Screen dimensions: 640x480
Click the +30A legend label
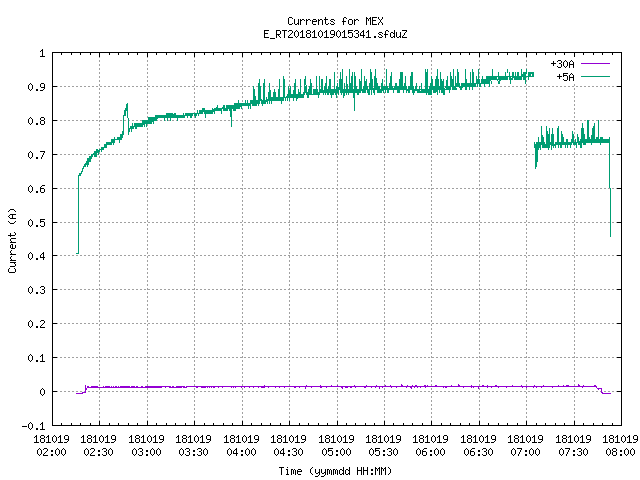click(562, 64)
